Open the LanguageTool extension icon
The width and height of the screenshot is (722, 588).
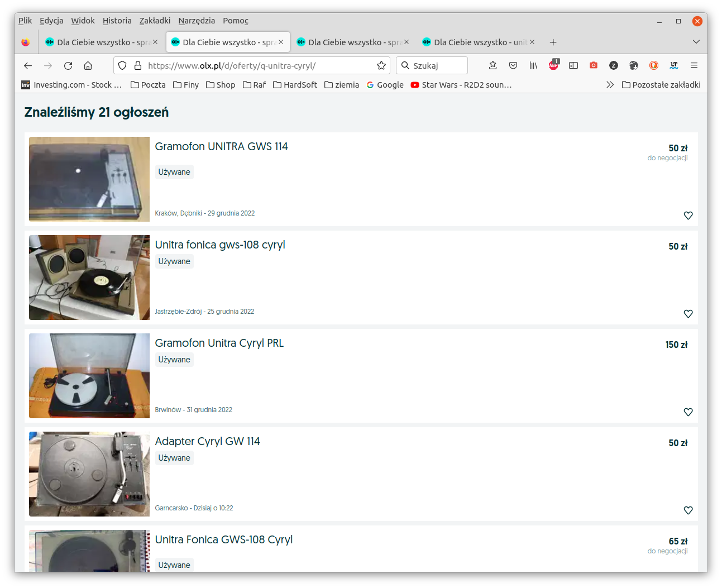point(674,65)
